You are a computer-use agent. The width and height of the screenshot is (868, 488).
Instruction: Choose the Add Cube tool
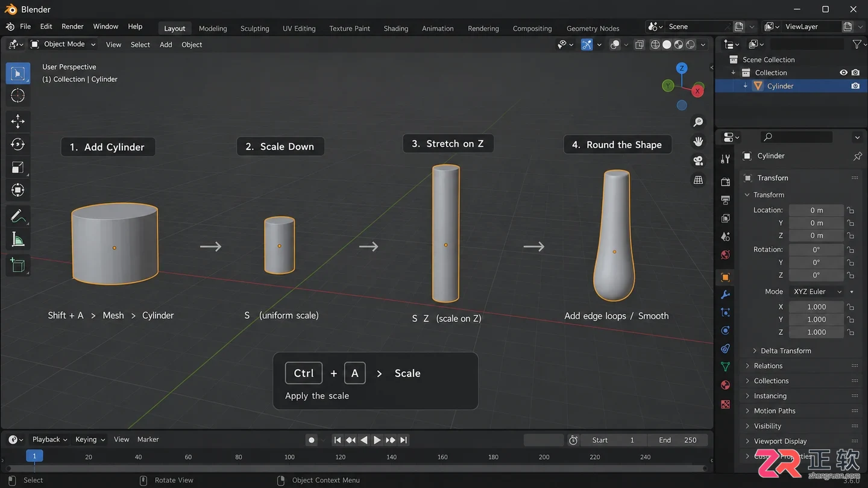point(18,265)
